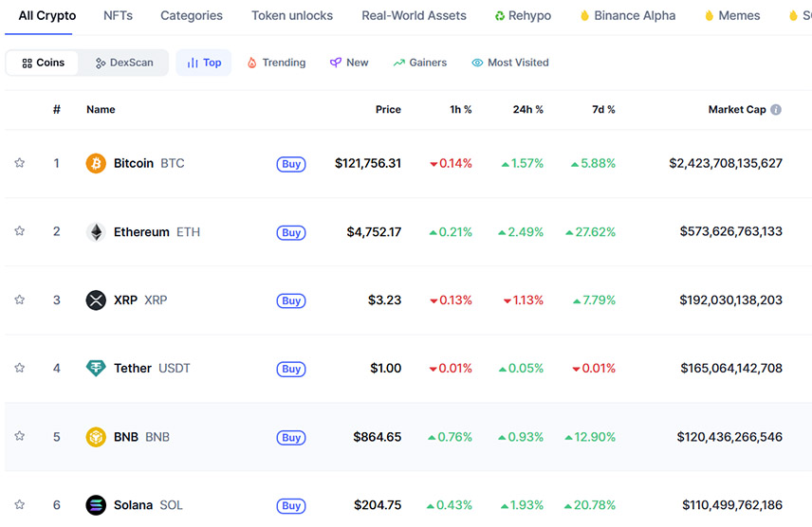Click the New sprout icon
The width and height of the screenshot is (812, 527).
coord(336,63)
